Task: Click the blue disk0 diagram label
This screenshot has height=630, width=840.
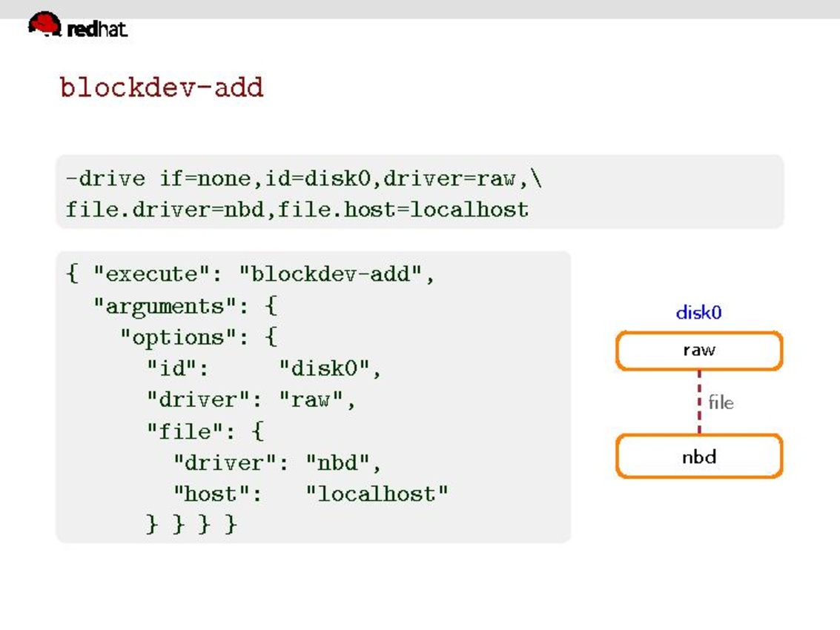Action: click(698, 312)
